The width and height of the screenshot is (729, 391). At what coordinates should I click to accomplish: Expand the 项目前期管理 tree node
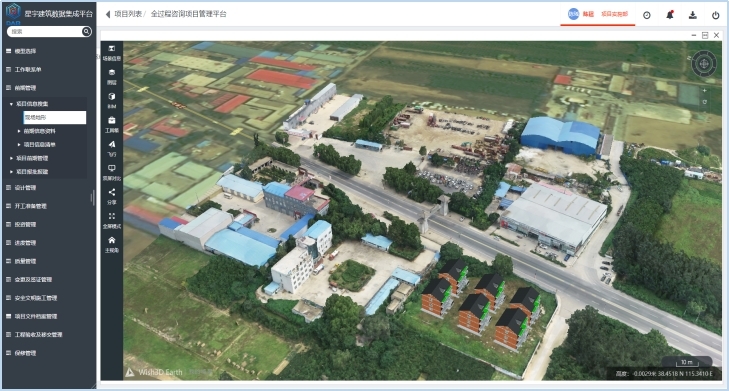pyautogui.click(x=11, y=158)
